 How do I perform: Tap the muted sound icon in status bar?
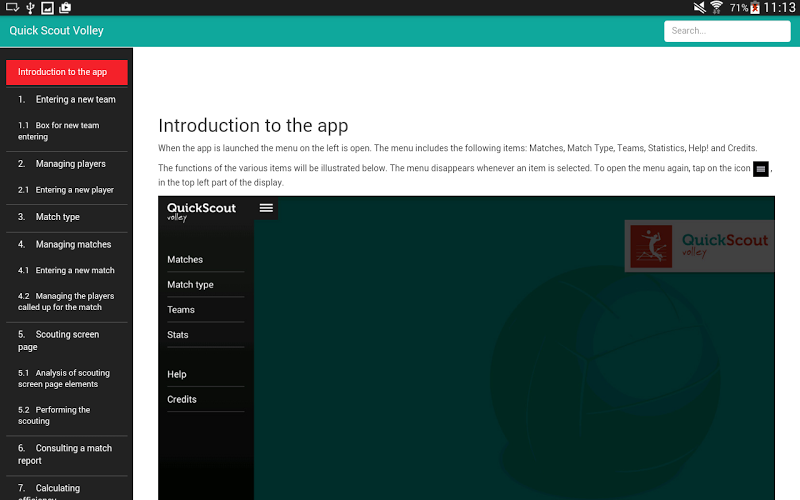point(699,7)
